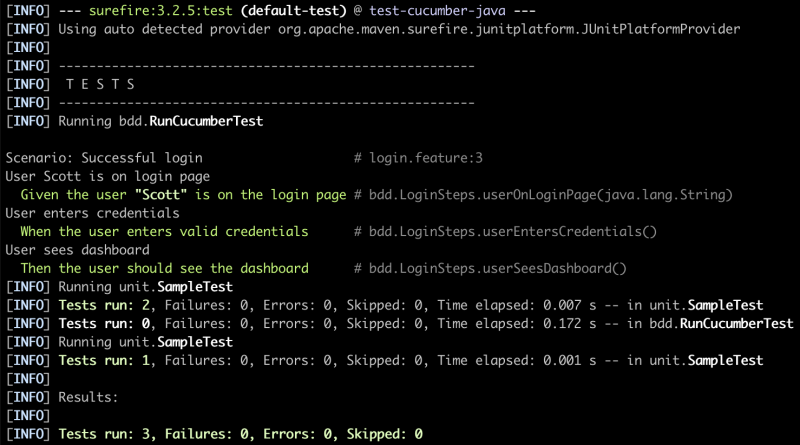Click the Tests run: 2 result line
Viewport: 800px width, 445px height.
click(410, 305)
